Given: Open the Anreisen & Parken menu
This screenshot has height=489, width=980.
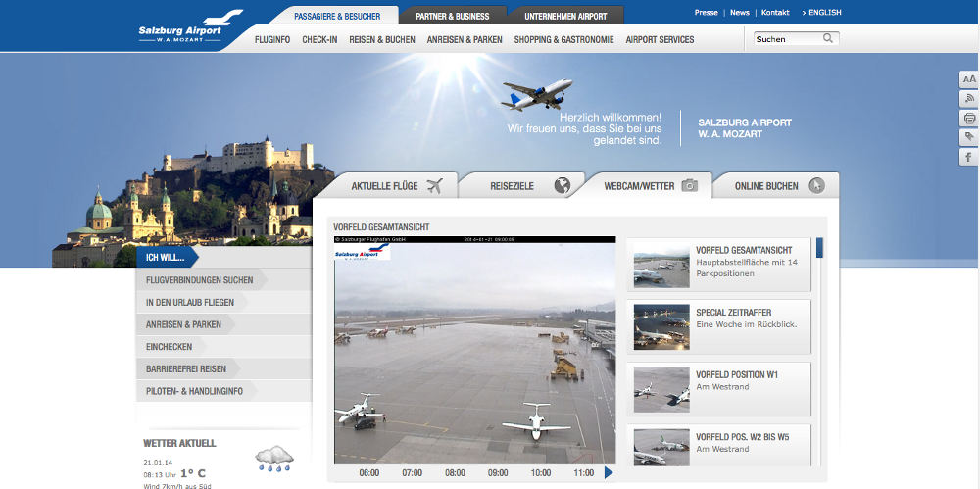Looking at the screenshot, I should 465,39.
